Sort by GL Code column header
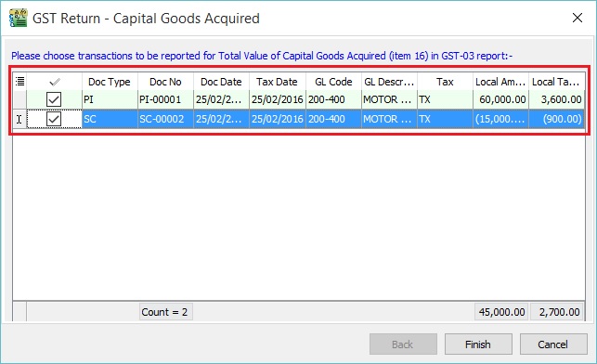Image resolution: width=597 pixels, height=364 pixels. click(x=333, y=82)
